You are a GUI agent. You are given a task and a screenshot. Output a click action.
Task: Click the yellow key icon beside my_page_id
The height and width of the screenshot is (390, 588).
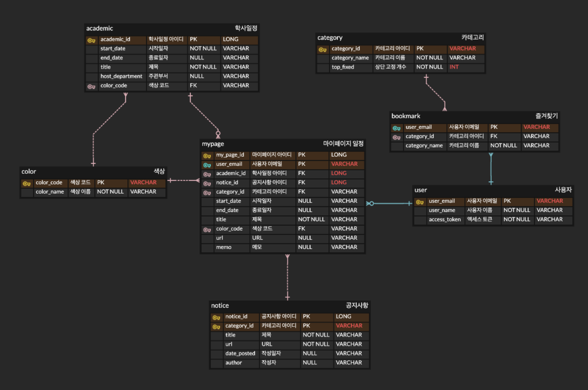click(x=207, y=156)
